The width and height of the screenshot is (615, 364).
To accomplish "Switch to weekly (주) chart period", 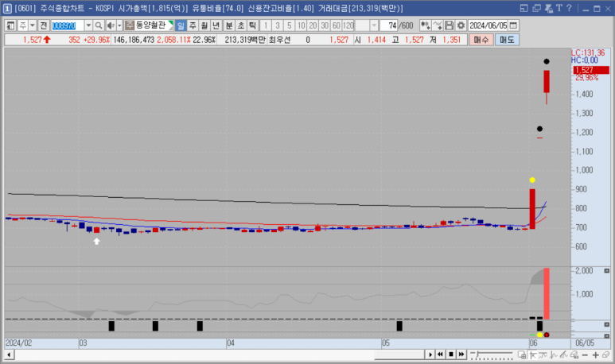I will pos(193,25).
